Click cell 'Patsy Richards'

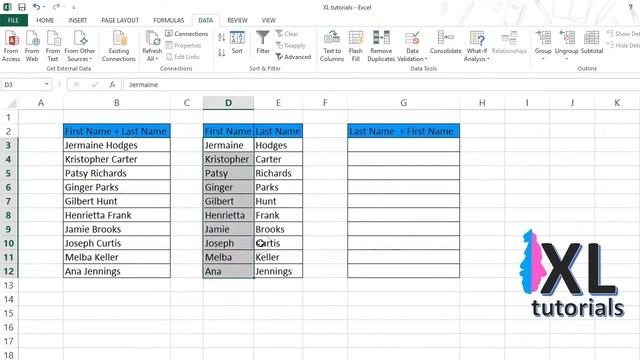(117, 173)
